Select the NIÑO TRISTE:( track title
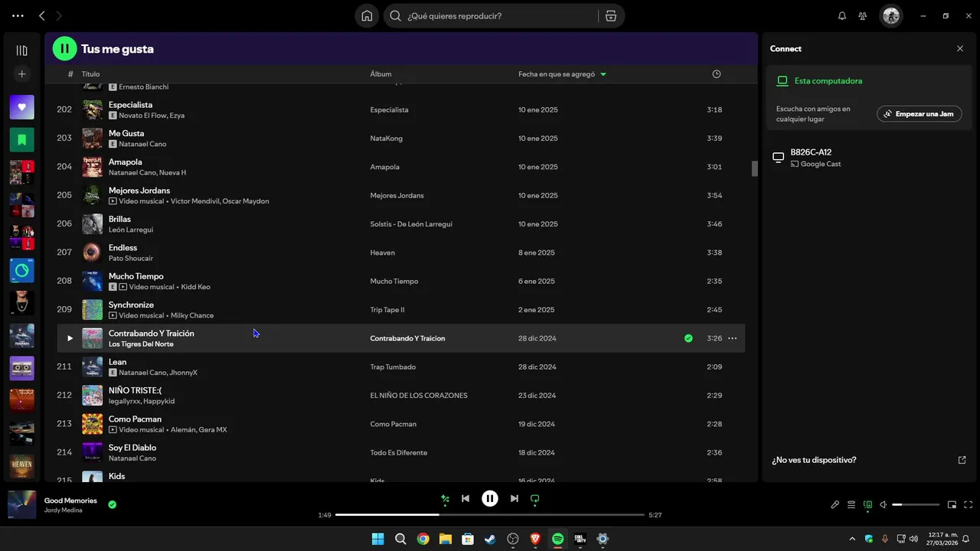 [x=135, y=390]
